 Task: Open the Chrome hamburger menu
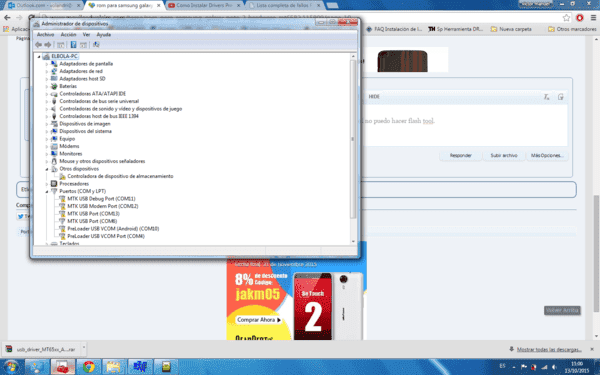tap(593, 18)
